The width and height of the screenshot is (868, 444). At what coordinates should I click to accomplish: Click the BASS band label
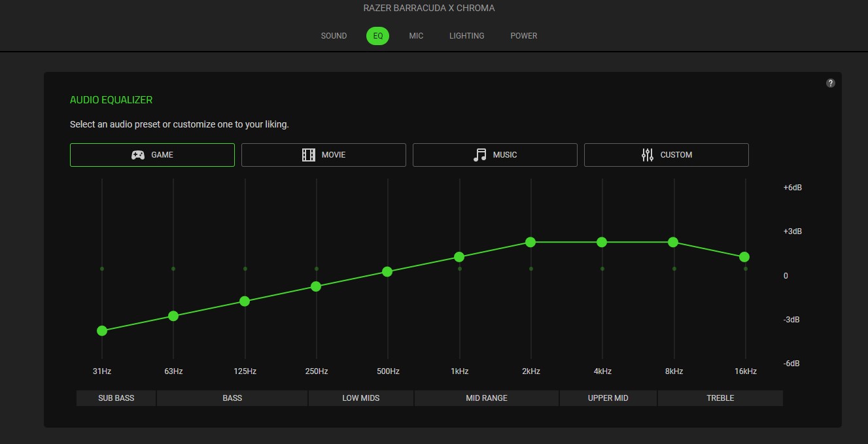point(232,398)
